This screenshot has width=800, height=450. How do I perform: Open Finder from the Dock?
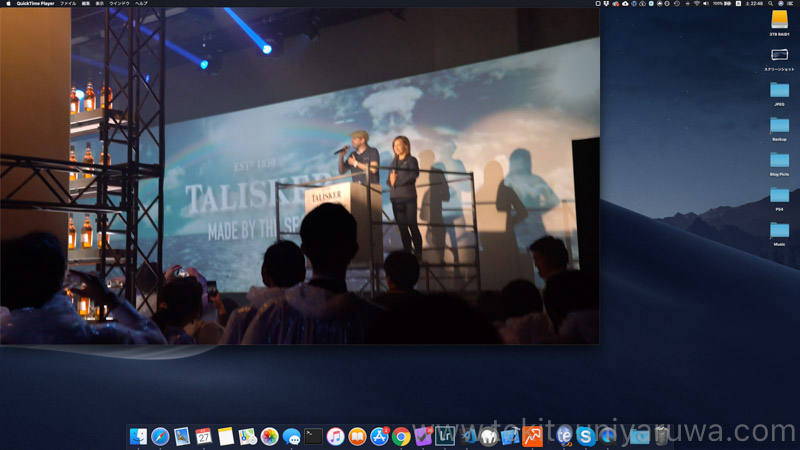click(138, 436)
